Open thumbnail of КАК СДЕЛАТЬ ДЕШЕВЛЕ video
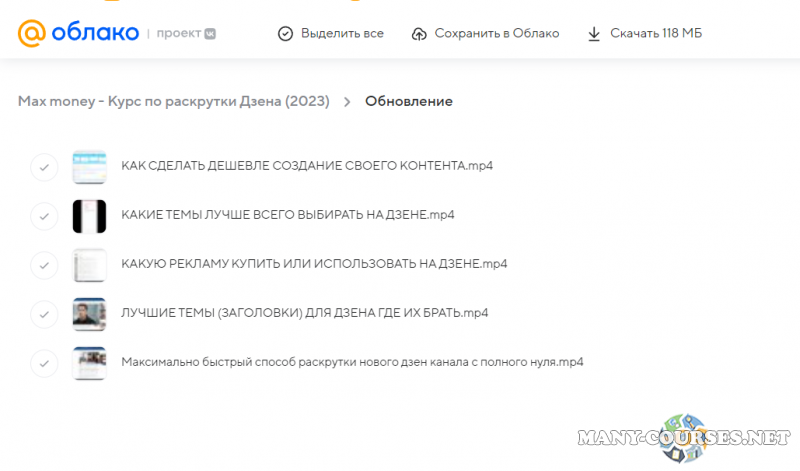This screenshot has height=471, width=800. tap(89, 167)
